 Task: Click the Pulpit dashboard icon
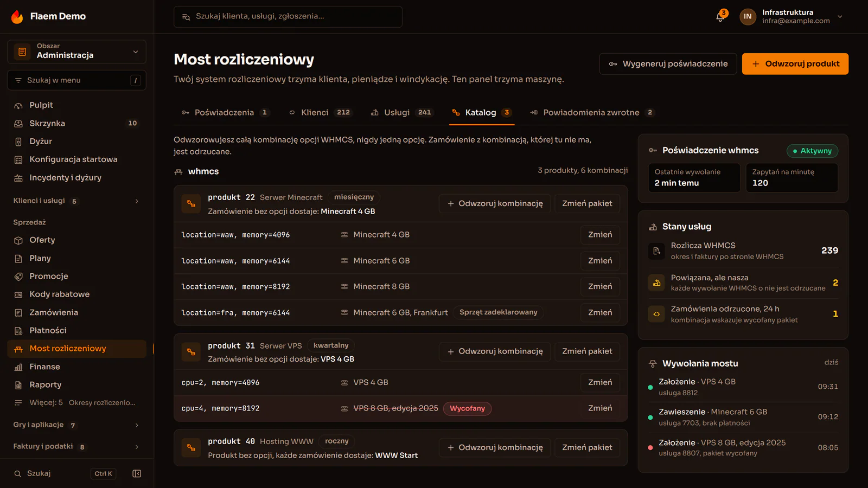[x=18, y=106]
